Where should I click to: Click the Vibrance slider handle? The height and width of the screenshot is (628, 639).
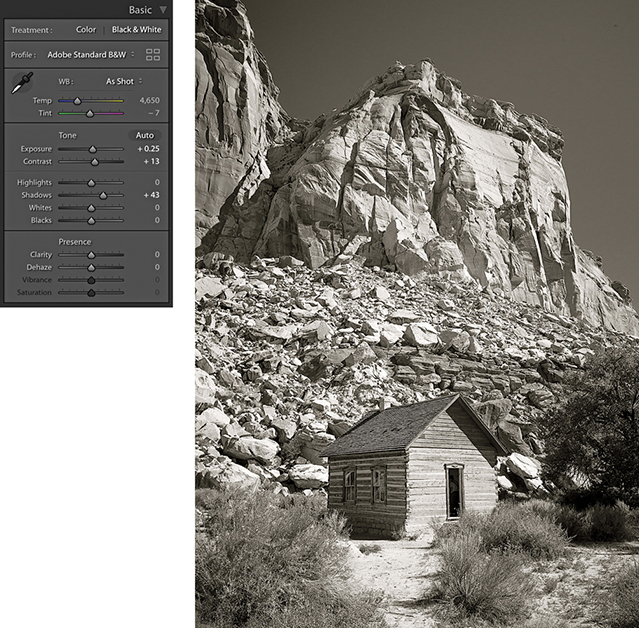pyautogui.click(x=91, y=280)
